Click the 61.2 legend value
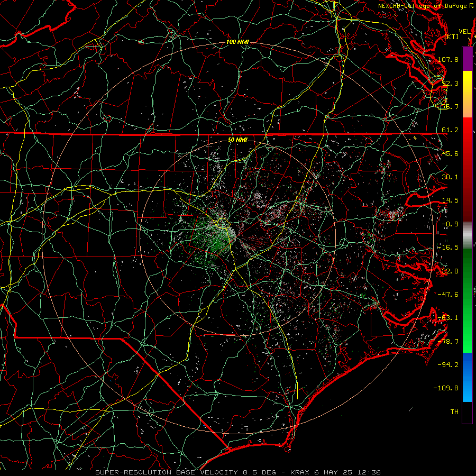 (450, 130)
